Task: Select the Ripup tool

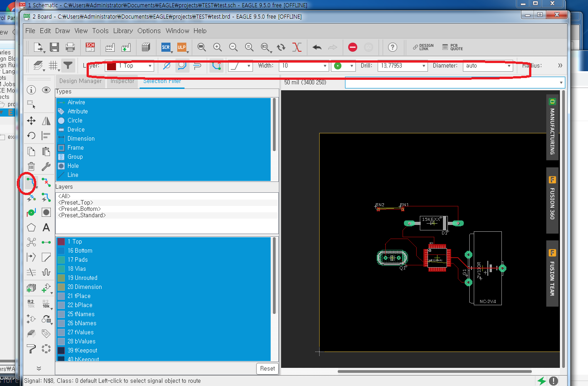Action: (46, 182)
